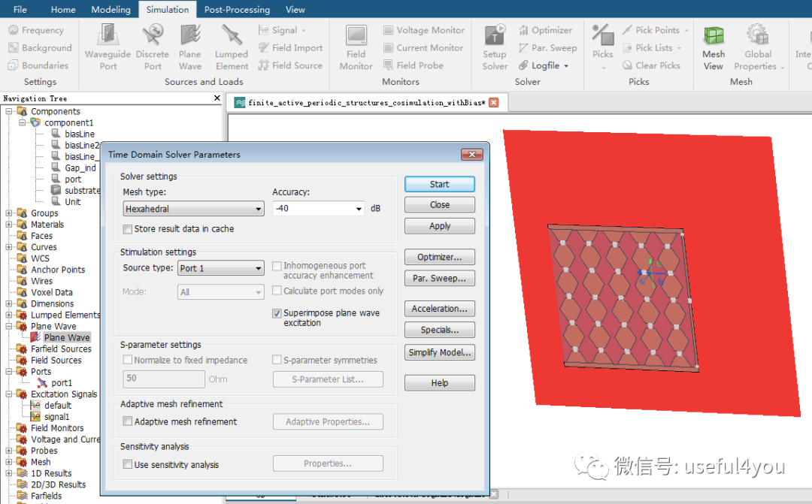Image resolution: width=812 pixels, height=504 pixels.
Task: Open Global Properties for mesh
Action: [x=758, y=47]
